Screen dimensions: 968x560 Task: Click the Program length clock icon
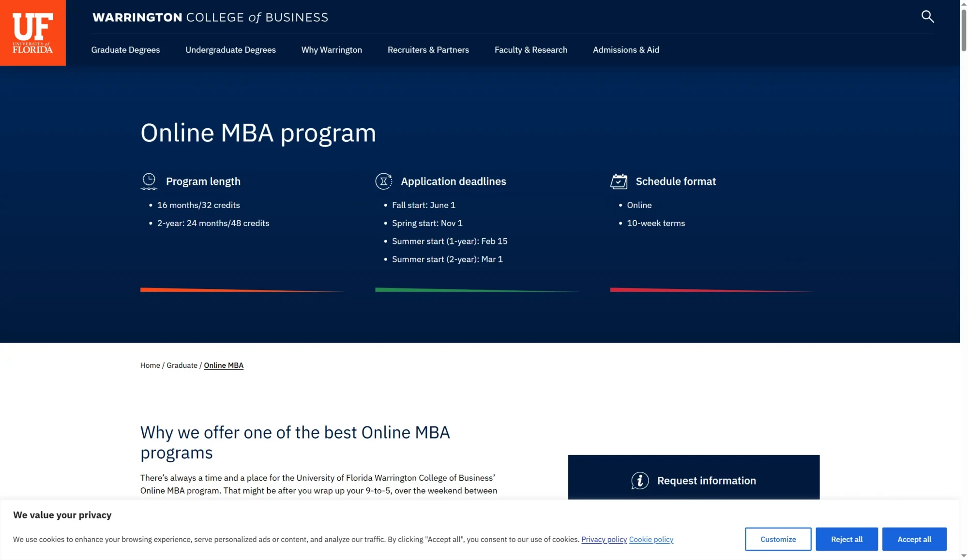point(149,182)
